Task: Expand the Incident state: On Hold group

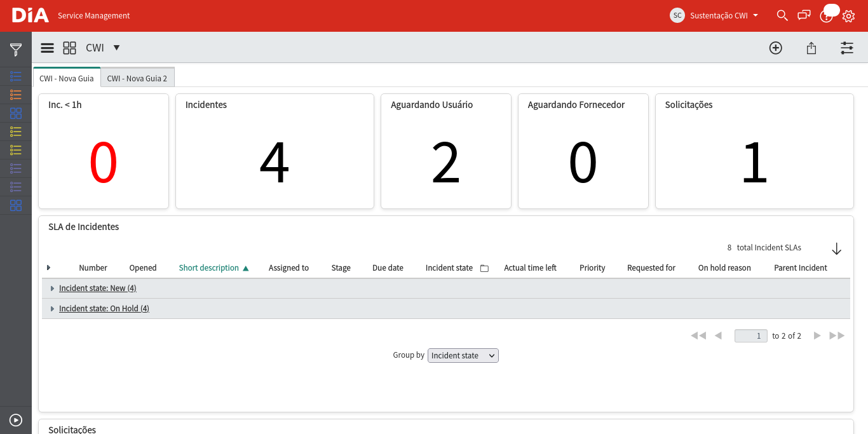Action: [52, 309]
